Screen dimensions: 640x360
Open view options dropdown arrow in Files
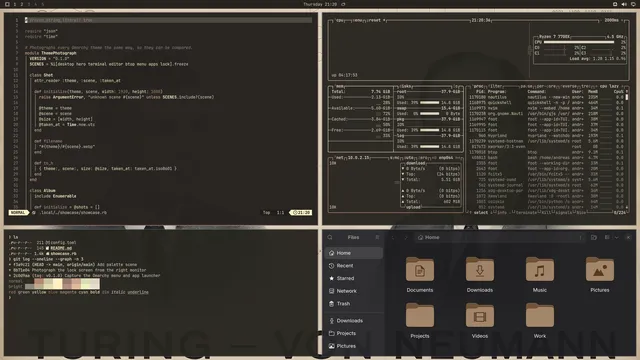pyautogui.click(x=616, y=238)
